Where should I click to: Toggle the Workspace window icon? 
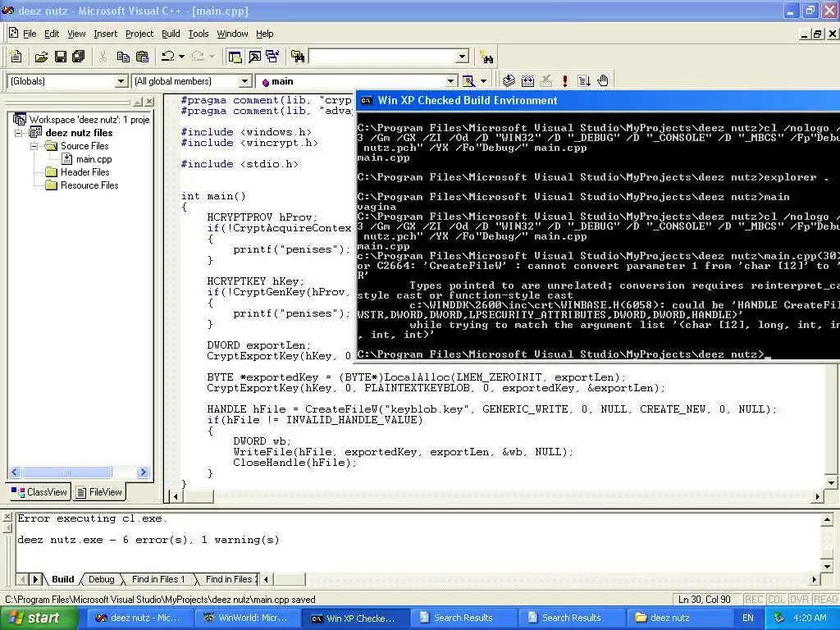235,57
